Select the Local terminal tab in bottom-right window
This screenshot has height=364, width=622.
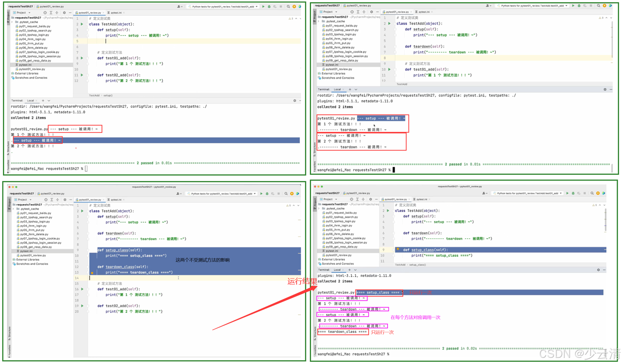click(x=337, y=270)
